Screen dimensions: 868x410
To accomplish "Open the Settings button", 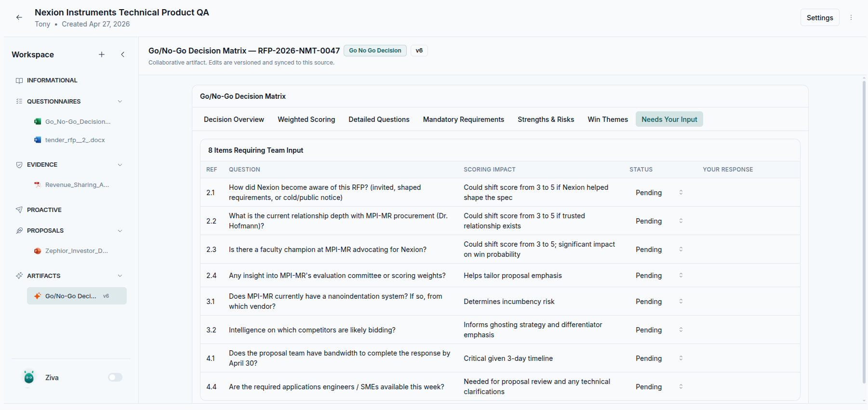I will [819, 18].
